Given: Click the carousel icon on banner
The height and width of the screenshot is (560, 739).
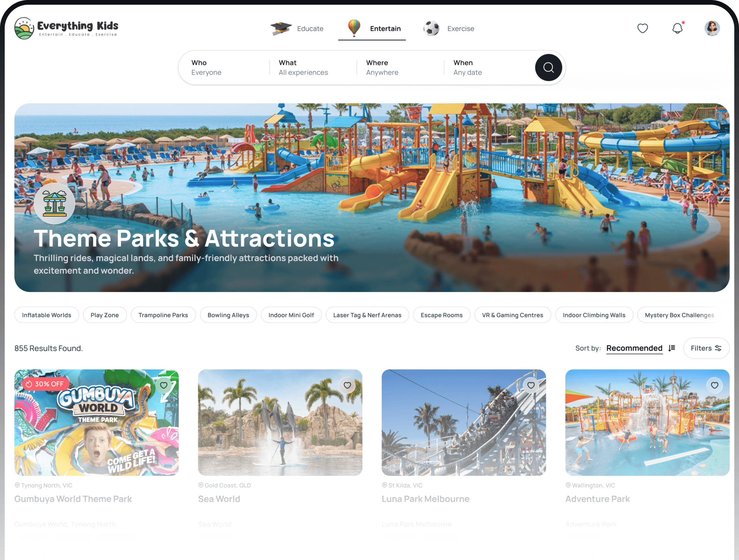Looking at the screenshot, I should [x=55, y=203].
